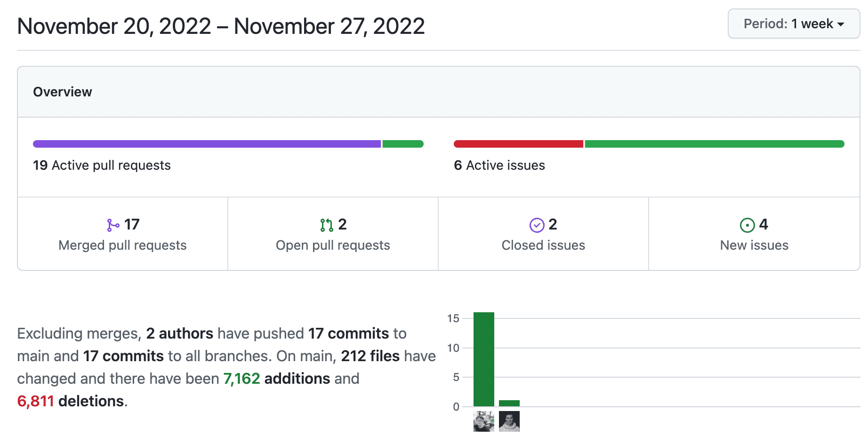This screenshot has height=443, width=868.
Task: Click the new issues green dot icon
Action: pyautogui.click(x=747, y=225)
